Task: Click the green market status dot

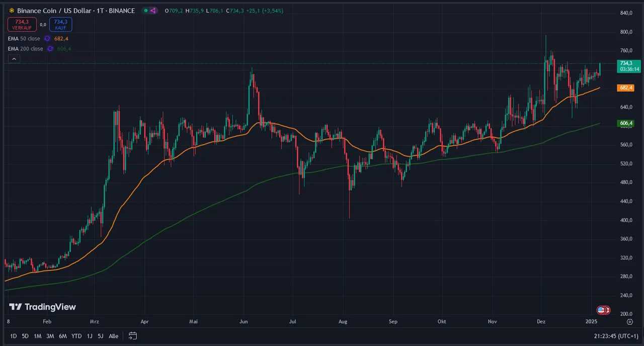Action: point(145,11)
